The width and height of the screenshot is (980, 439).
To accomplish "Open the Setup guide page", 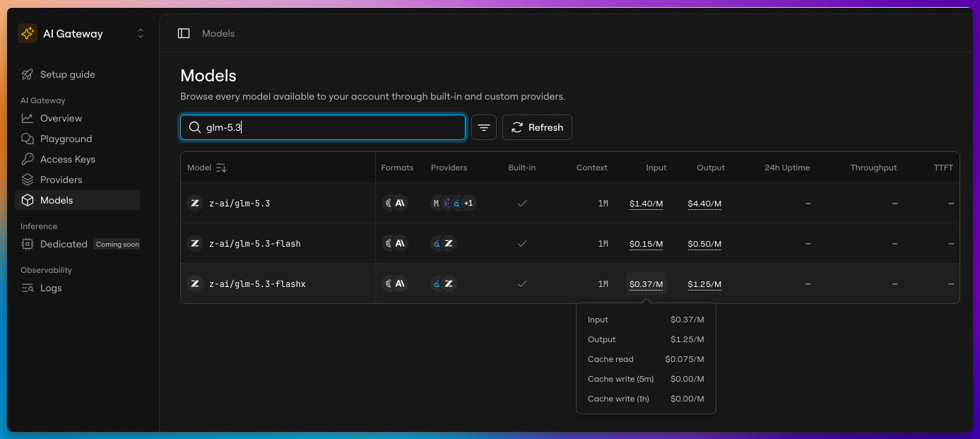I will [x=77, y=74].
